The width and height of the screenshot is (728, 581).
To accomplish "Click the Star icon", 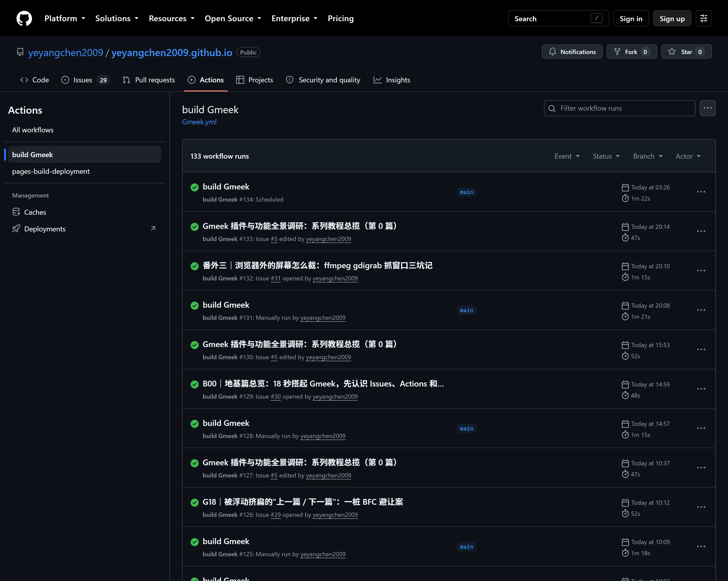I will pos(672,52).
